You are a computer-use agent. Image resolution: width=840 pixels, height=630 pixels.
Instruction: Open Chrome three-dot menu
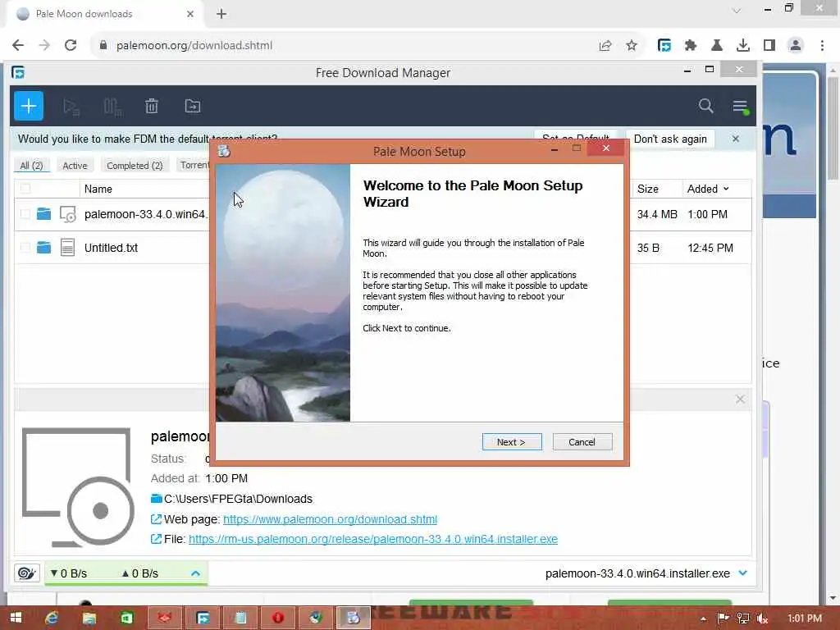click(x=822, y=46)
